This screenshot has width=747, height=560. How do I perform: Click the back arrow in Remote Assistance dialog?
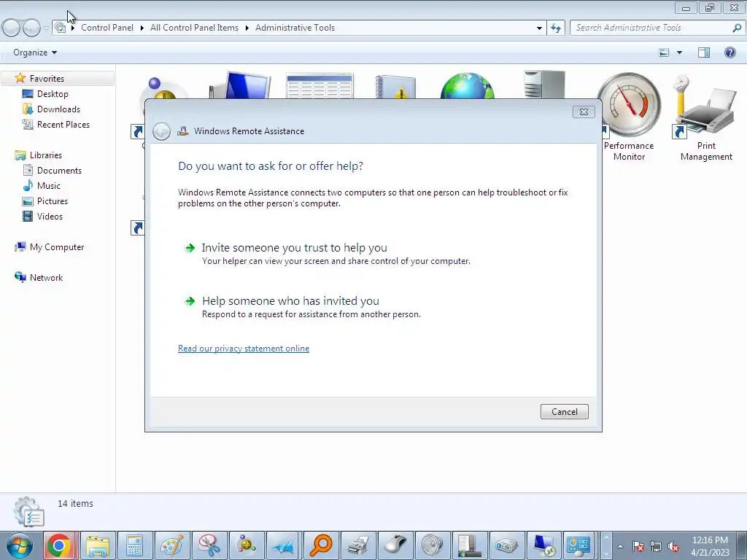pyautogui.click(x=161, y=131)
